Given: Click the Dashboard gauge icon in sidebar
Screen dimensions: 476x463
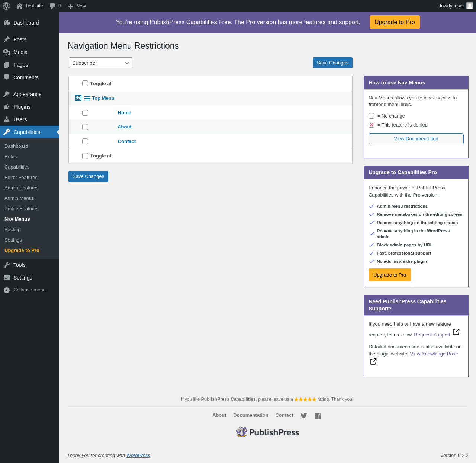Looking at the screenshot, I should [x=7, y=23].
